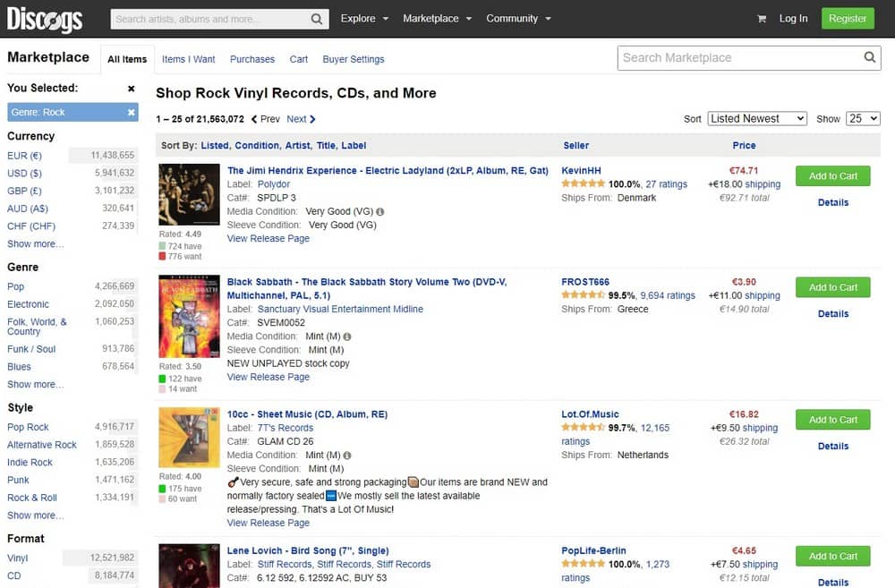895x588 pixels.
Task: Select the All Items tab
Action: (x=127, y=59)
